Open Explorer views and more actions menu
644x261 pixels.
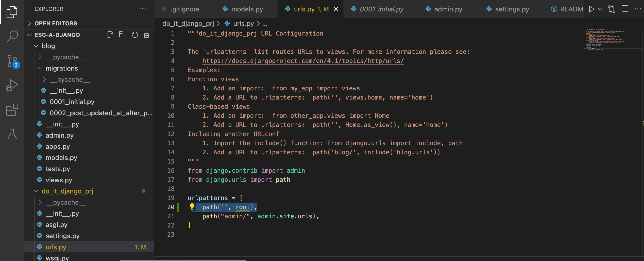coord(143,9)
